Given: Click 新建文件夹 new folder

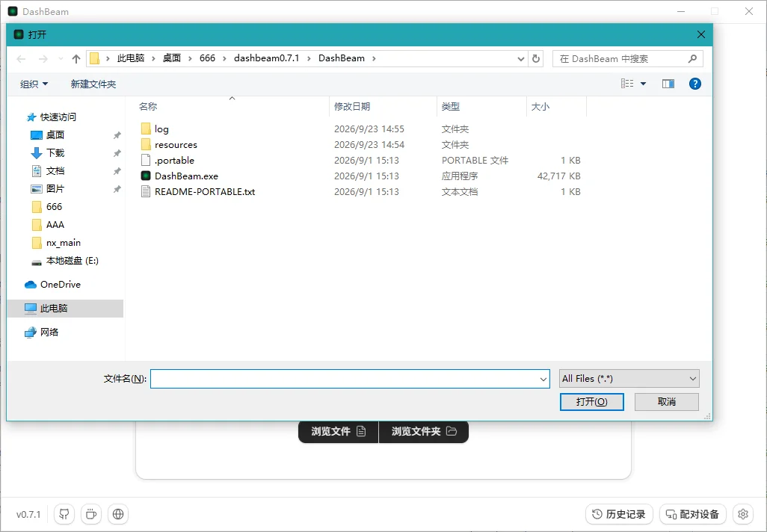Looking at the screenshot, I should pyautogui.click(x=93, y=84).
